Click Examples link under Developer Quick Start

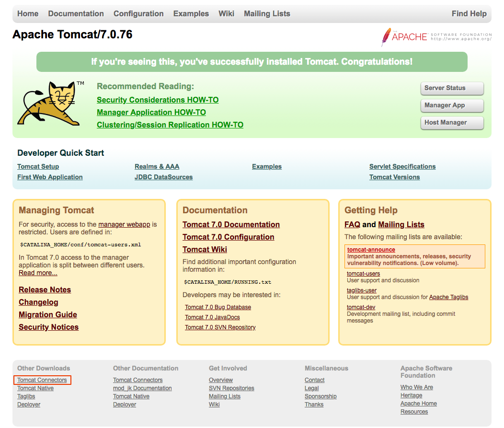click(x=267, y=167)
